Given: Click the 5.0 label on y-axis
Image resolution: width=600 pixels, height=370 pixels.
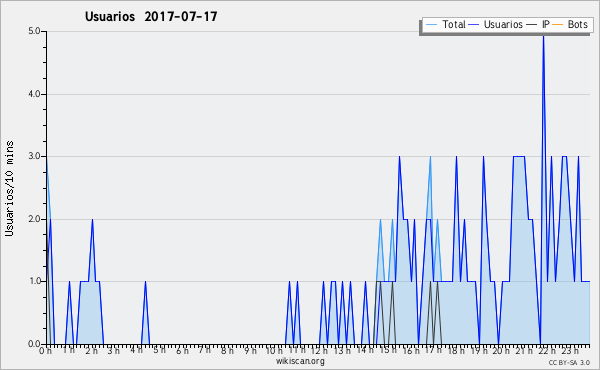Looking at the screenshot, I should [34, 31].
